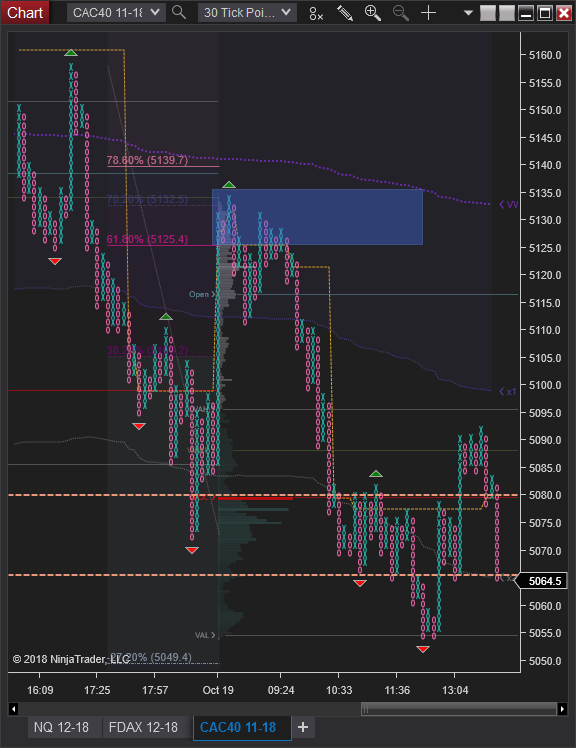Click the zoom in magnifier
The image size is (576, 748).
coord(373,13)
